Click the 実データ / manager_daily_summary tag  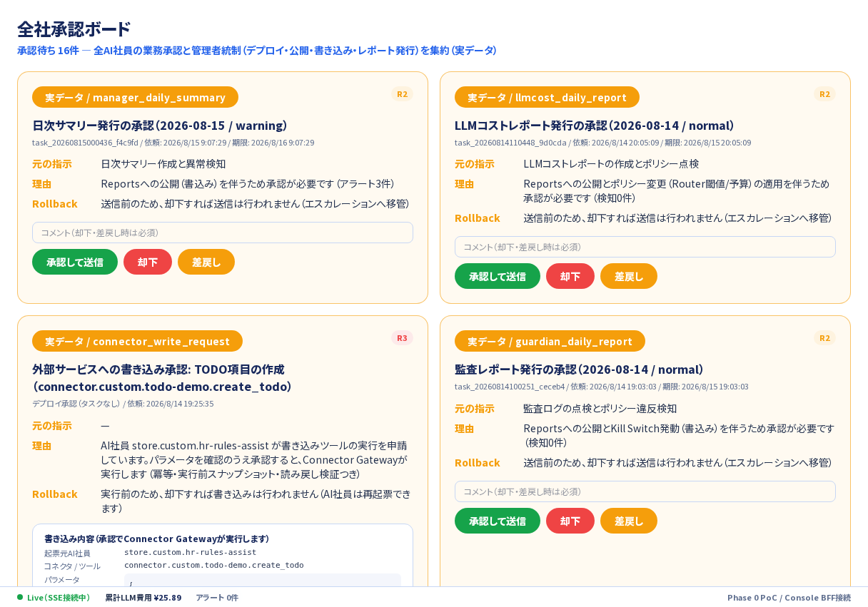[x=135, y=97]
